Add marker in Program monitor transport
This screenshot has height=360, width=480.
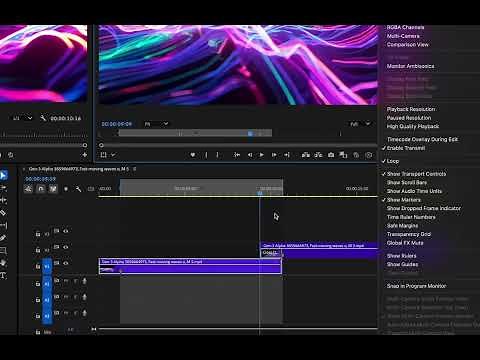click(x=193, y=155)
